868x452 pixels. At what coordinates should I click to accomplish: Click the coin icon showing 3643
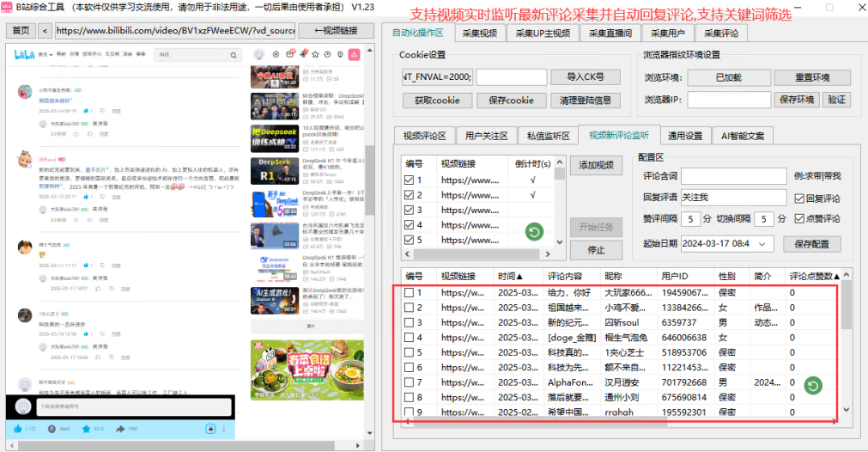click(52, 429)
